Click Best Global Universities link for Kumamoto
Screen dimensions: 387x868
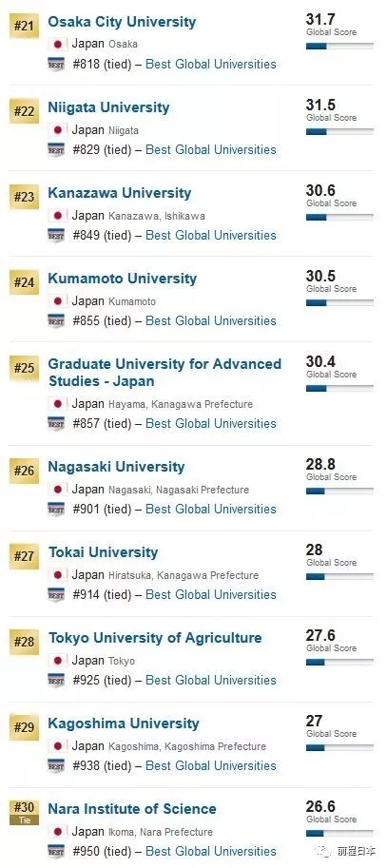pos(211,320)
